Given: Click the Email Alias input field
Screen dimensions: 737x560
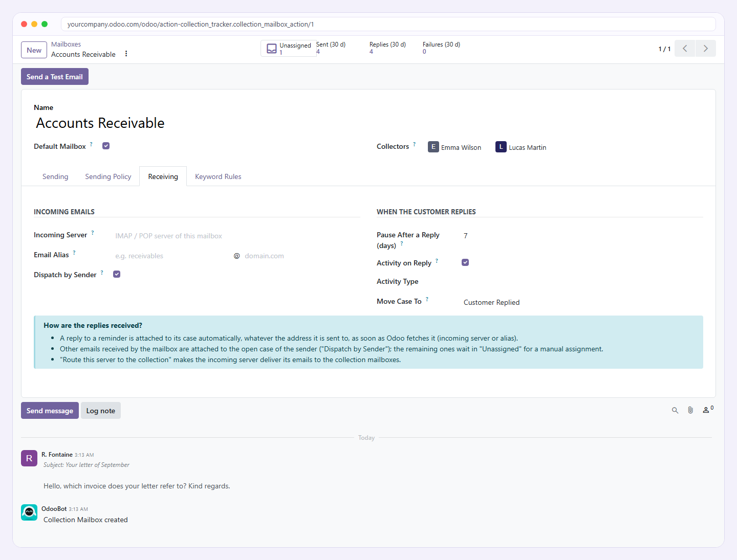Looking at the screenshot, I should (x=172, y=256).
